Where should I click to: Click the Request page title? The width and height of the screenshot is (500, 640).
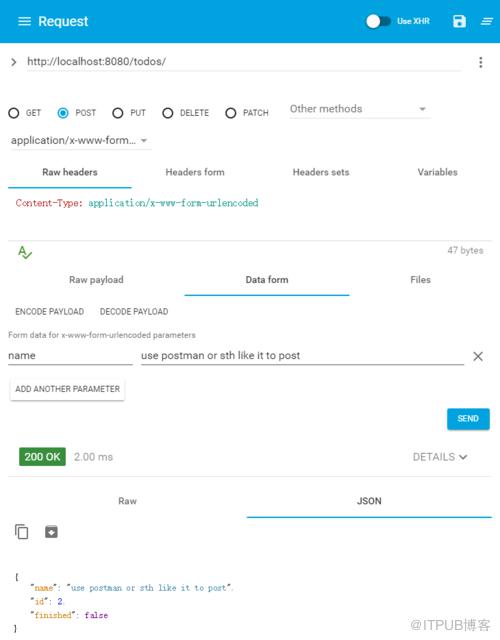[63, 21]
